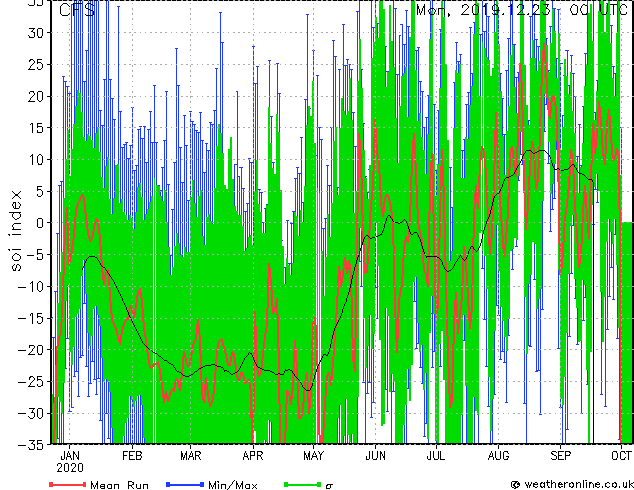Image resolution: width=634 pixels, height=490 pixels.
Task: Click the 'Mean Run' legend text
Action: [x=119, y=485]
